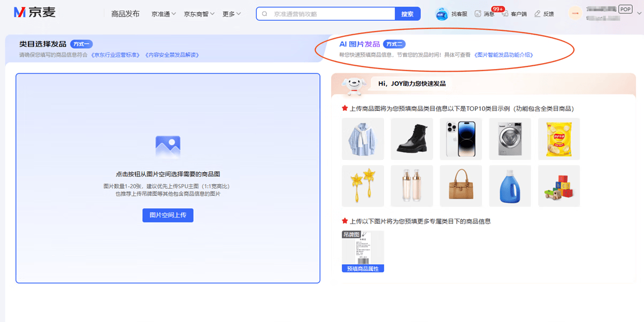This screenshot has width=644, height=322.
Task: Open 《京东行业运营标准》 link
Action: coord(116,55)
